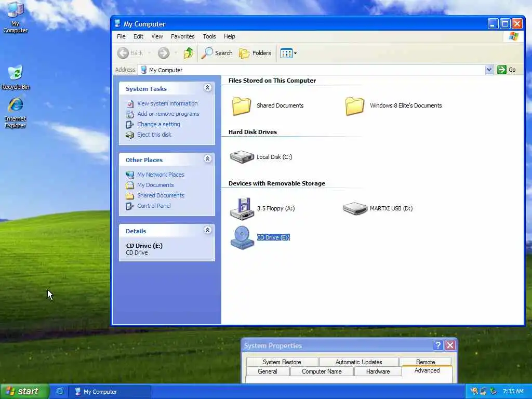Screen dimensions: 532x399
Task: Click the Go button
Action: pos(506,70)
